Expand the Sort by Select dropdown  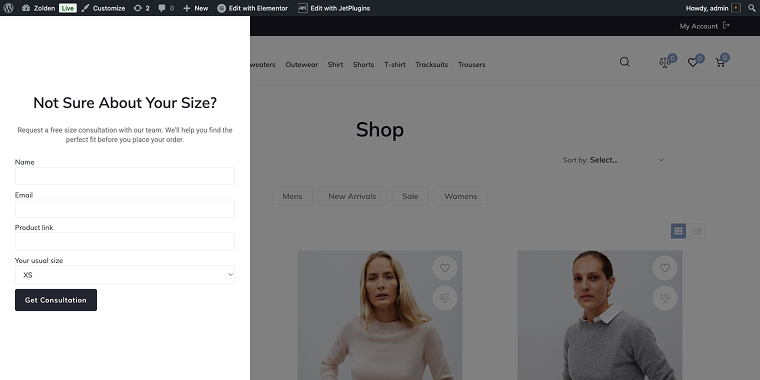point(626,160)
